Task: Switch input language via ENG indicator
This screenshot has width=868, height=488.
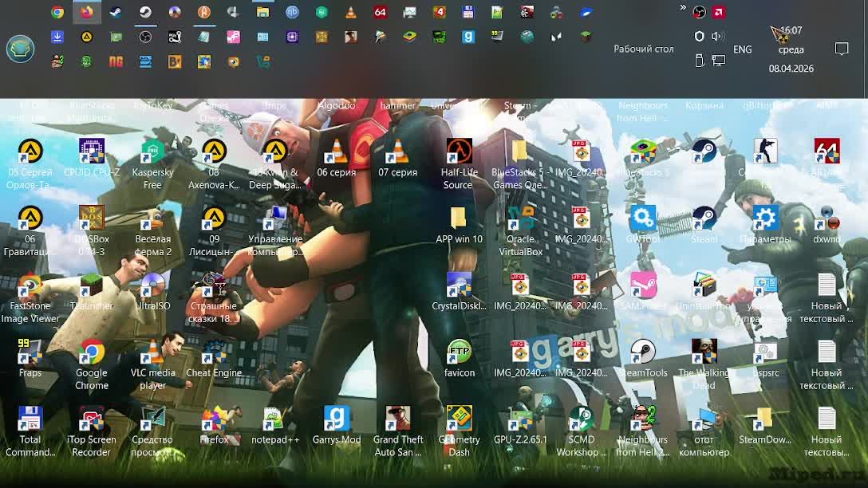Action: pyautogui.click(x=742, y=49)
